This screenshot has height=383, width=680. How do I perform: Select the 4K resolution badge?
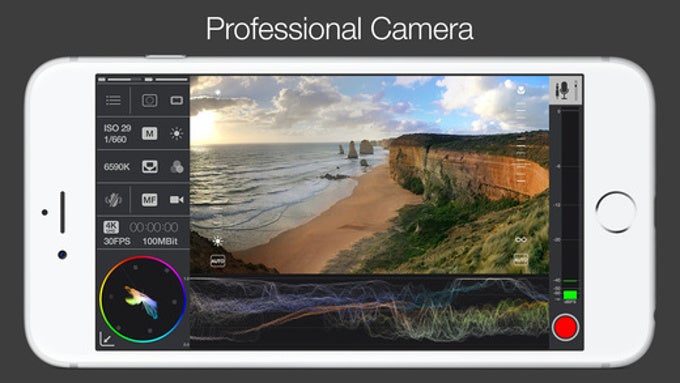point(111,227)
